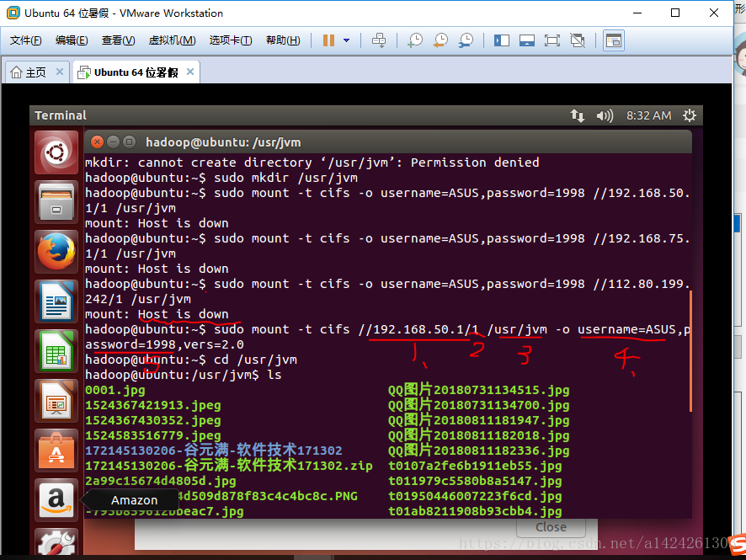This screenshot has height=560, width=746.
Task: Open System Settings wrench icon
Action: (56, 542)
